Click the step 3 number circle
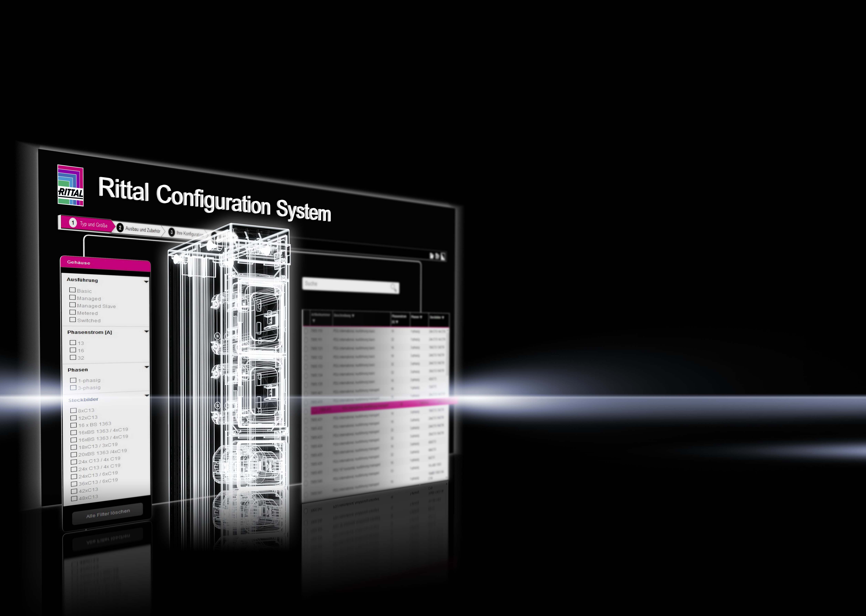The height and width of the screenshot is (616, 866). pyautogui.click(x=171, y=232)
